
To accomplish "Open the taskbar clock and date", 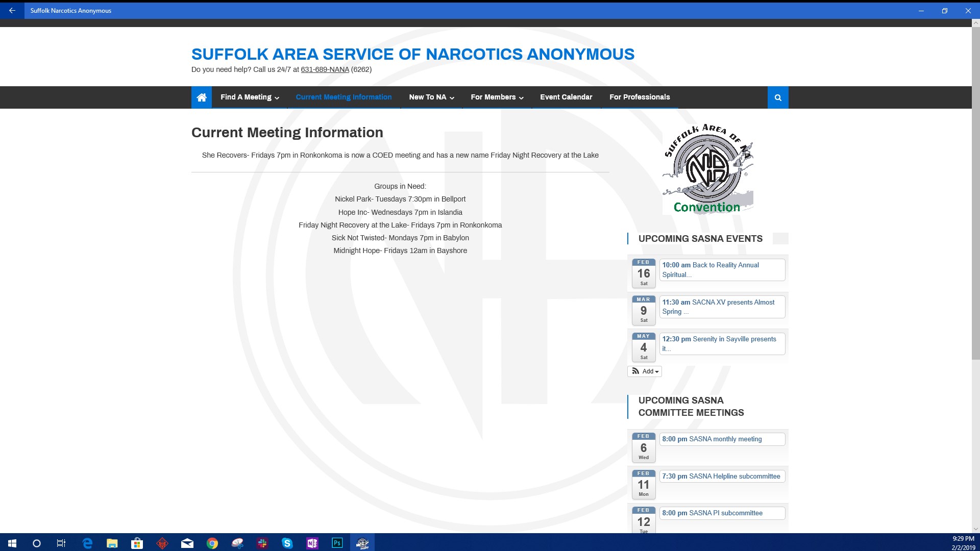I will pos(963,543).
